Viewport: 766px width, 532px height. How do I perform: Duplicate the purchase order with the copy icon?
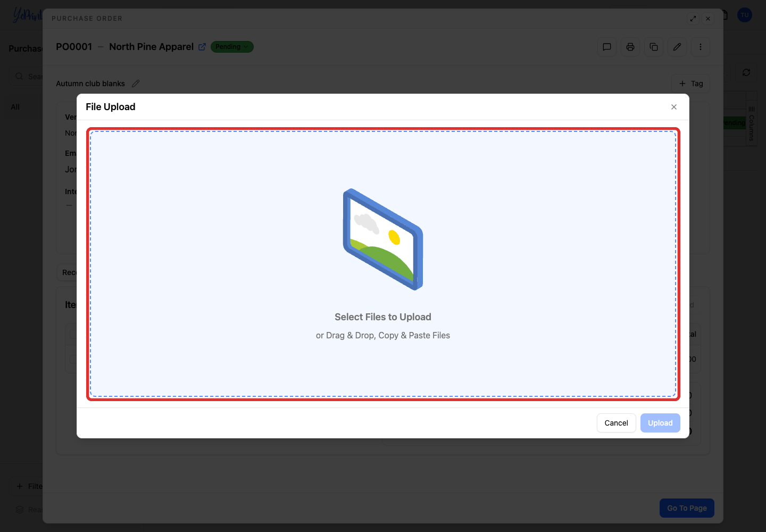(x=653, y=47)
